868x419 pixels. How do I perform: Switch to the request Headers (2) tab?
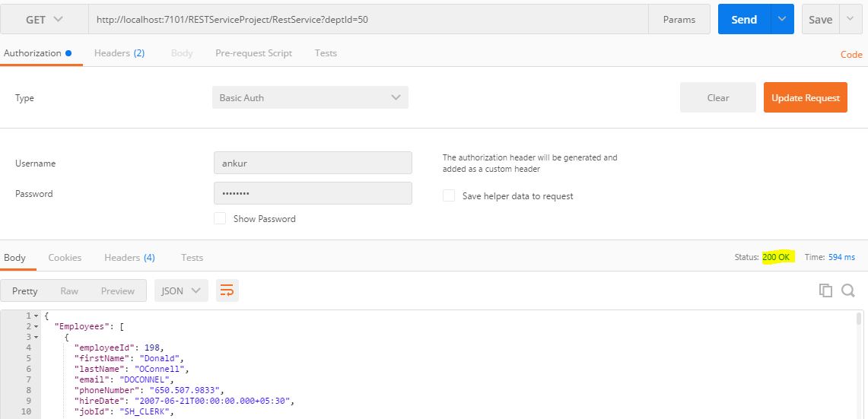tap(119, 53)
